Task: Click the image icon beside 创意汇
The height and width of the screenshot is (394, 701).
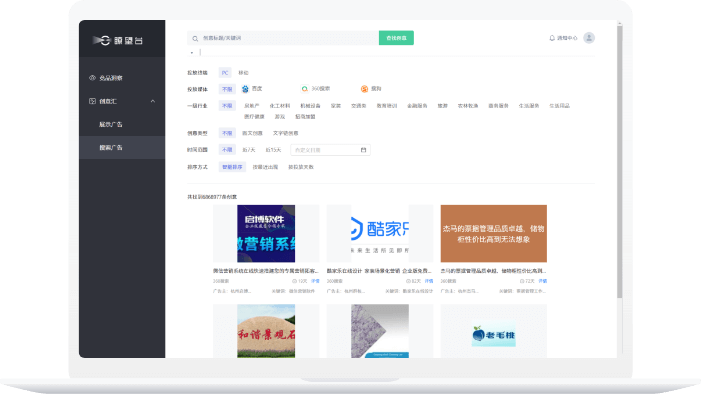Action: 93,101
